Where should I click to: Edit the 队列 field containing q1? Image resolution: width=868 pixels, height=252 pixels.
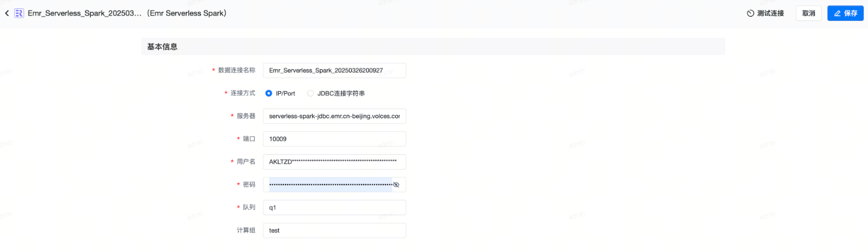(335, 208)
